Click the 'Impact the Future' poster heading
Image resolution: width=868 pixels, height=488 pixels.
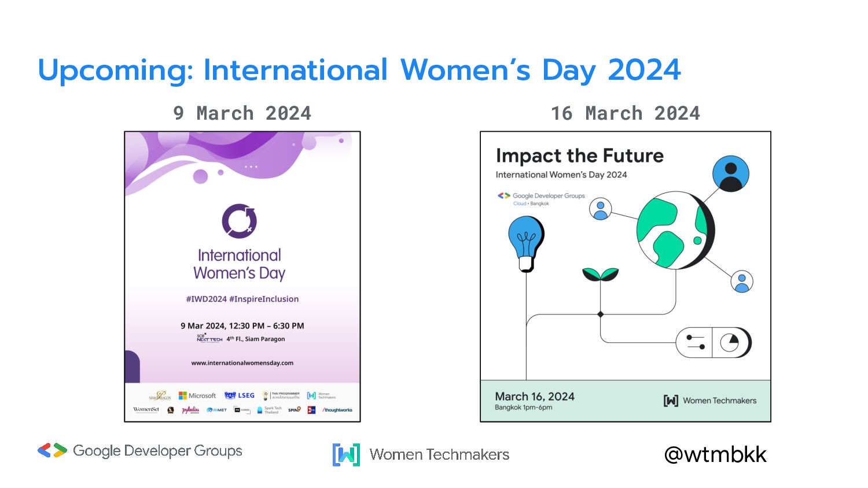(580, 156)
